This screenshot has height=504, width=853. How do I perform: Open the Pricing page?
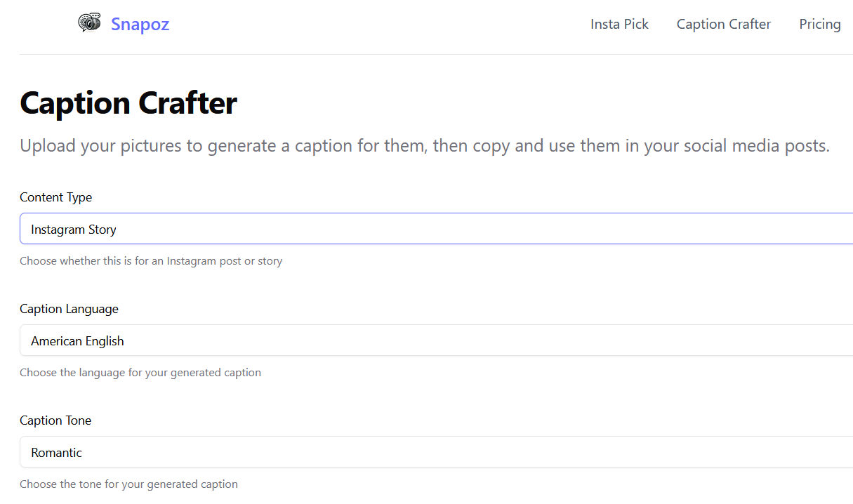coord(819,25)
